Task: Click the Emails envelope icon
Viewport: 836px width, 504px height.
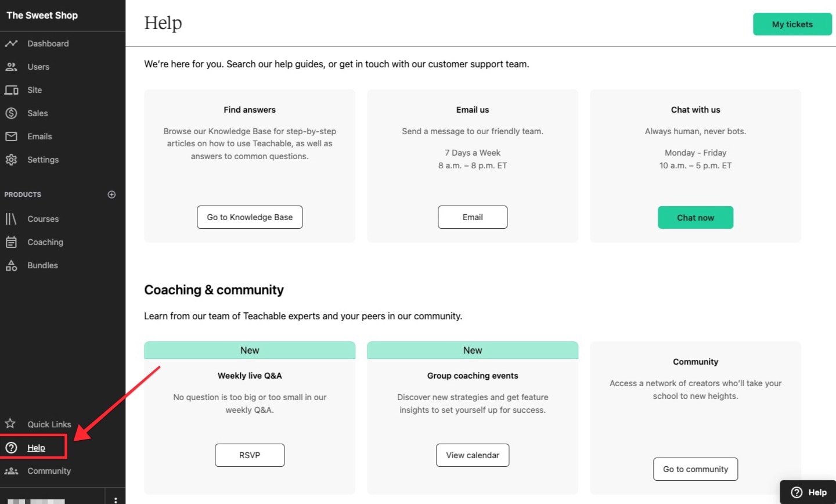Action: click(11, 136)
